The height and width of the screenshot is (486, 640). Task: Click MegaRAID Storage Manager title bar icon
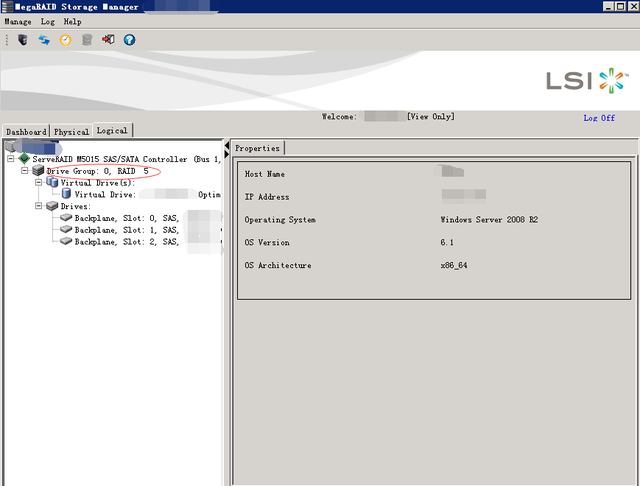click(x=7, y=7)
